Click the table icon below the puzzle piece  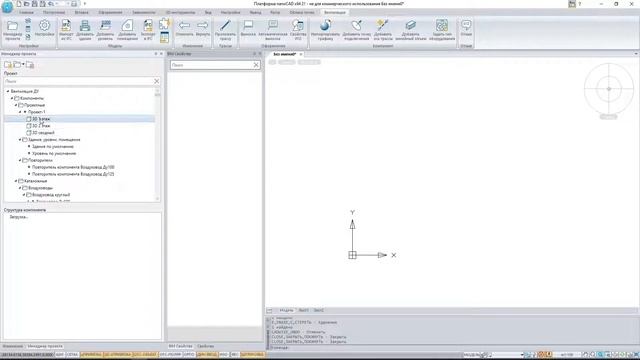tap(164, 37)
